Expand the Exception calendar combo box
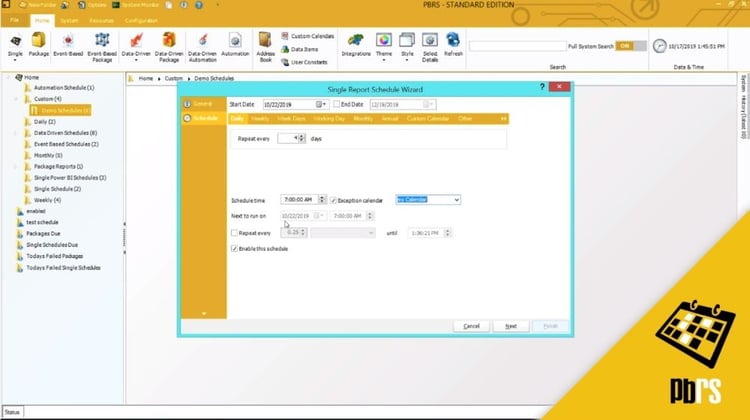The image size is (750, 420). pyautogui.click(x=456, y=200)
